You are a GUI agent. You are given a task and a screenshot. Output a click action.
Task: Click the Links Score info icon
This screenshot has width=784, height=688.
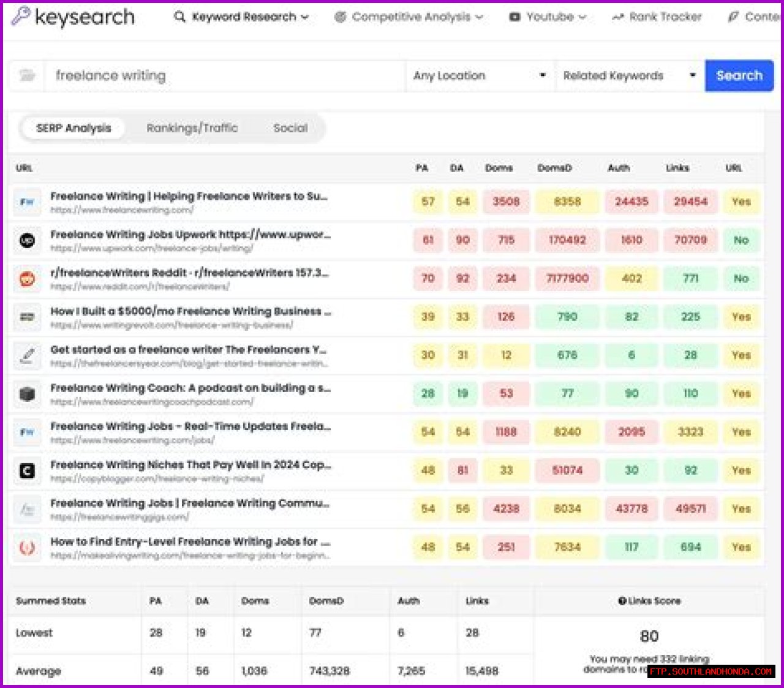(622, 601)
